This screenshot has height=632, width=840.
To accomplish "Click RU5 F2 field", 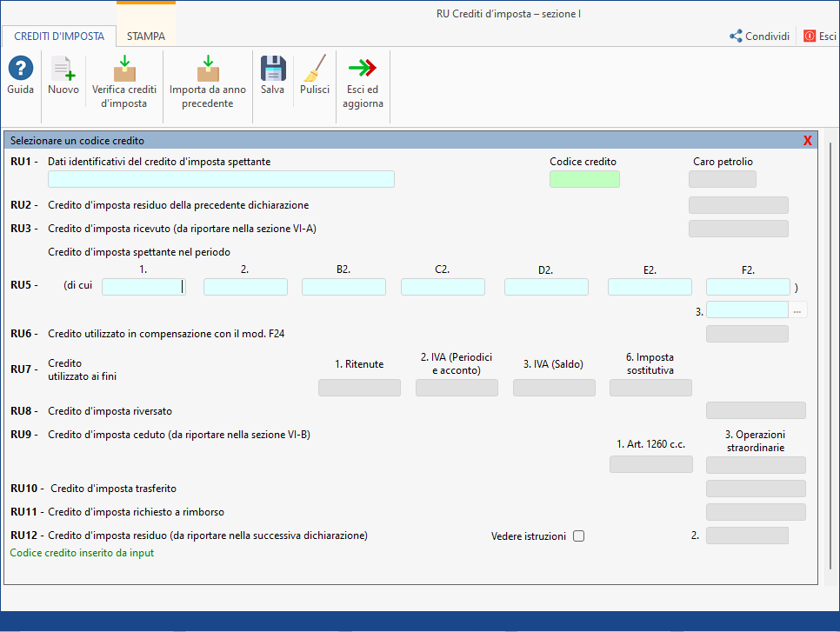I will pyautogui.click(x=748, y=287).
